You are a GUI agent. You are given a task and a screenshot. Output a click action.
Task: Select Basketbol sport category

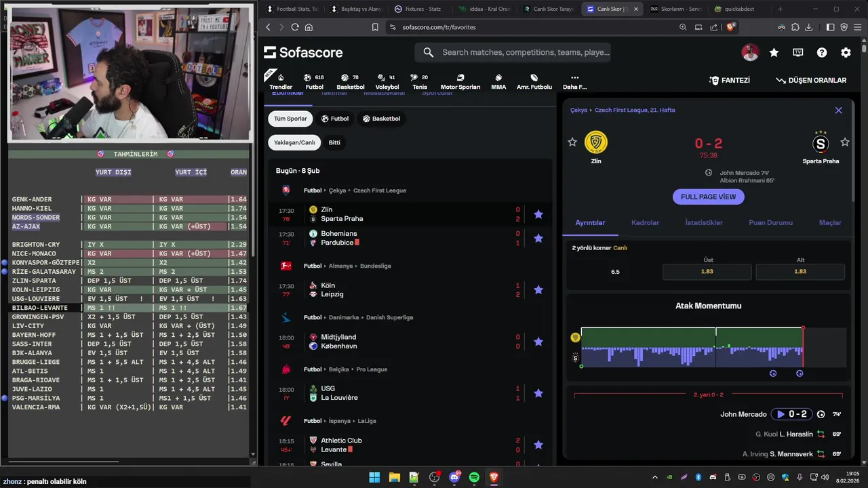pos(351,81)
